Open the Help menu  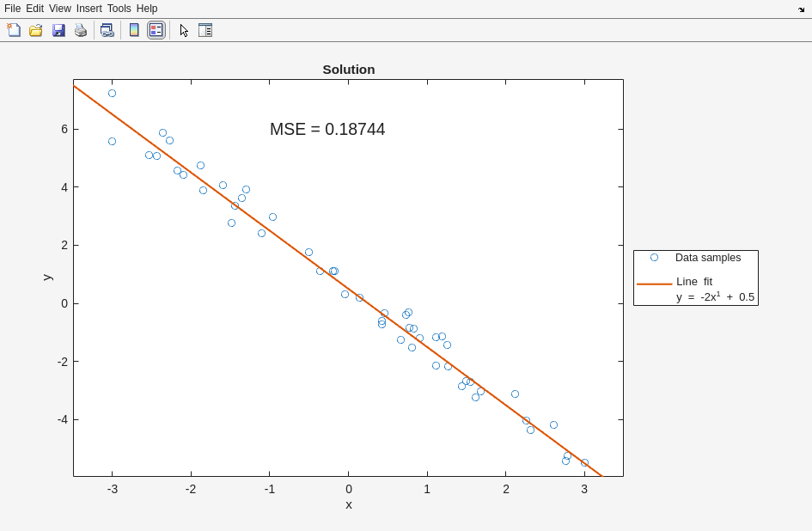point(147,9)
